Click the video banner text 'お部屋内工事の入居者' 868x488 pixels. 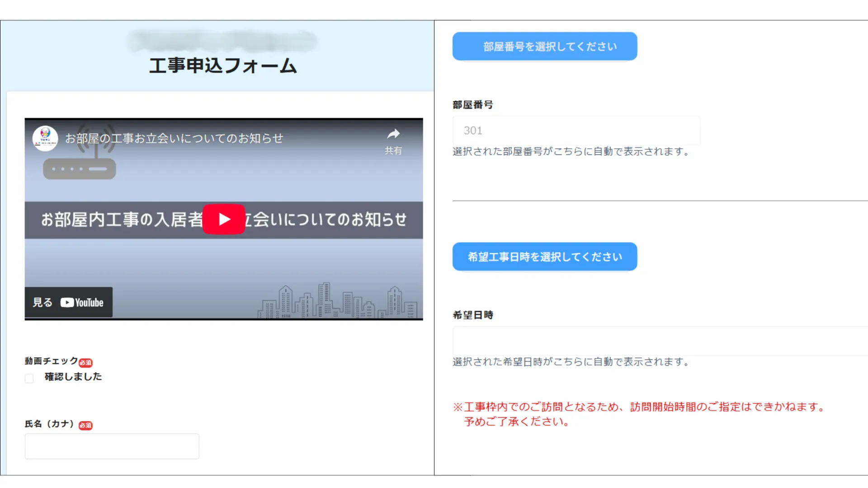[x=122, y=220]
